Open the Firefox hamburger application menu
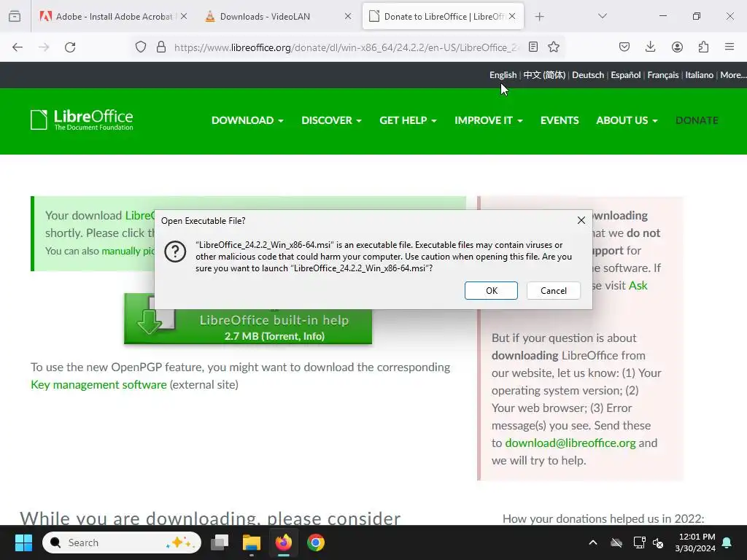The width and height of the screenshot is (747, 560). pyautogui.click(x=729, y=47)
